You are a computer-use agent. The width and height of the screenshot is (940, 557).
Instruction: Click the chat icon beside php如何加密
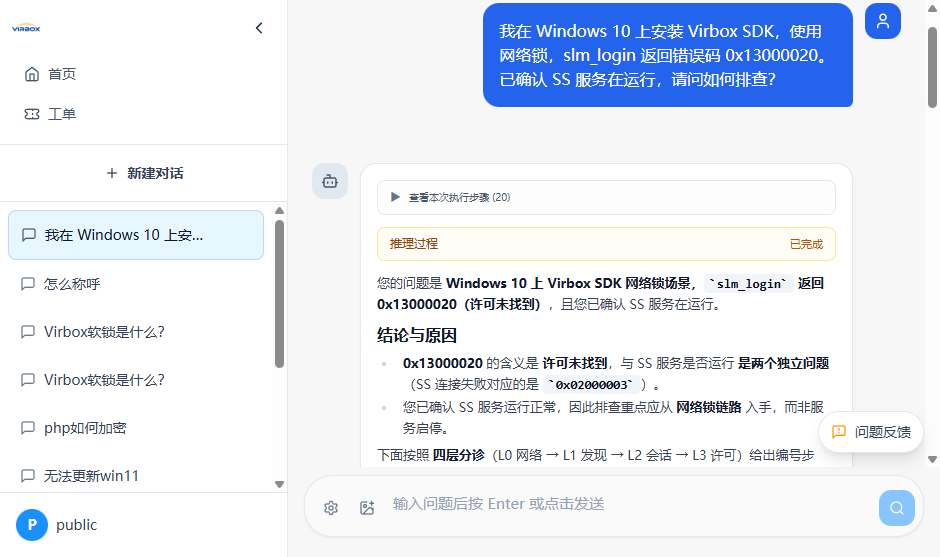(x=28, y=427)
